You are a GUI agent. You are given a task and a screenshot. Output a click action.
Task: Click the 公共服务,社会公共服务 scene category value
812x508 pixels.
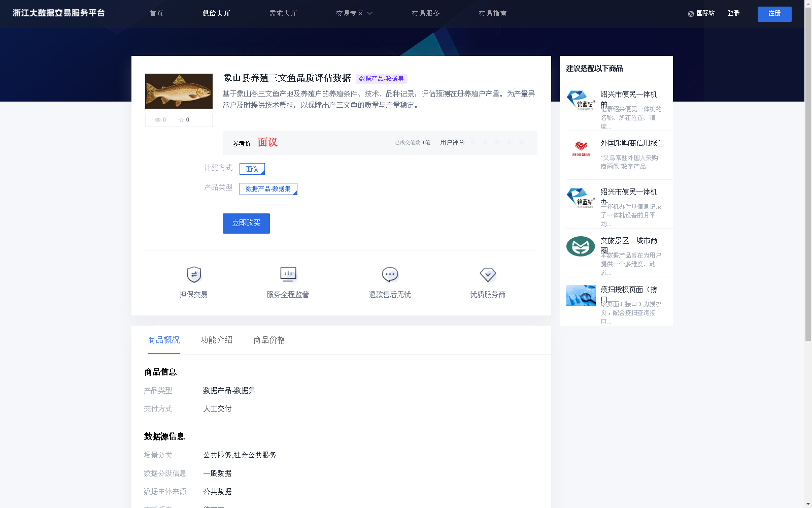(240, 455)
